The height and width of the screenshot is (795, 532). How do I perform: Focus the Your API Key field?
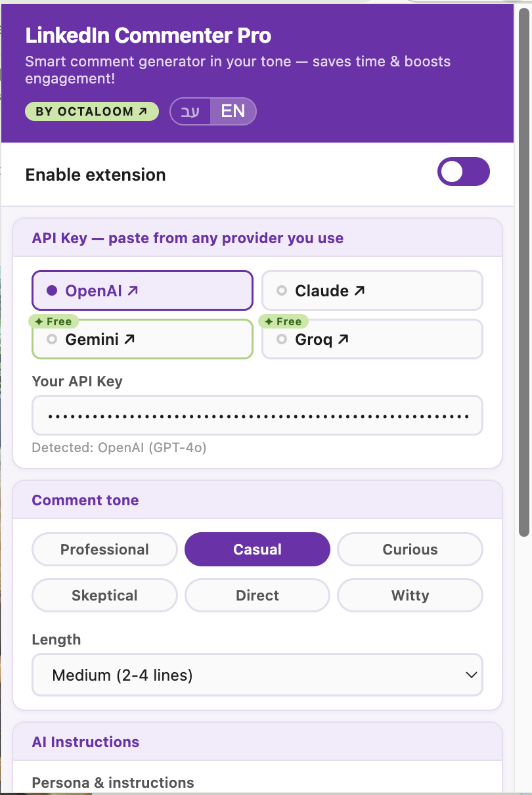click(257, 415)
